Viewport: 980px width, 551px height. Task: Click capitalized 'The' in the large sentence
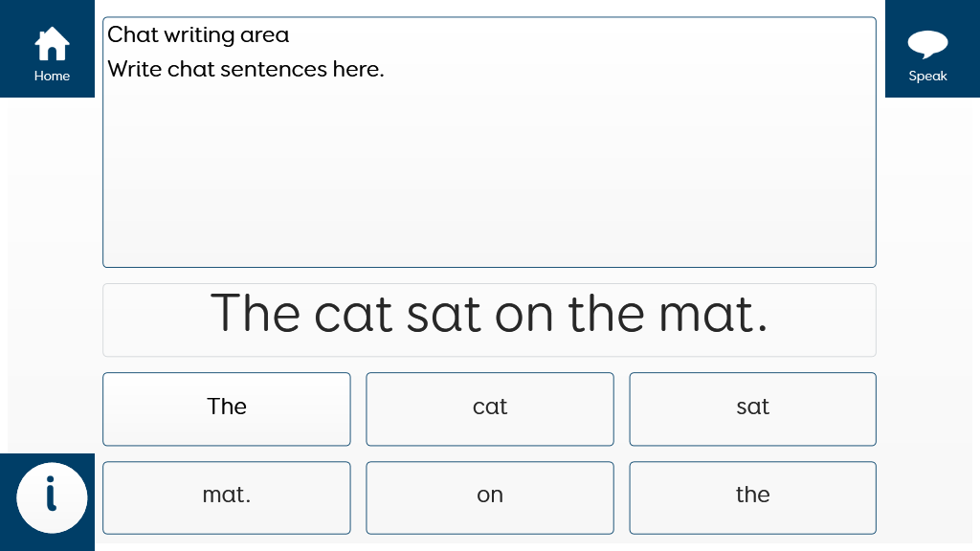[x=255, y=315]
